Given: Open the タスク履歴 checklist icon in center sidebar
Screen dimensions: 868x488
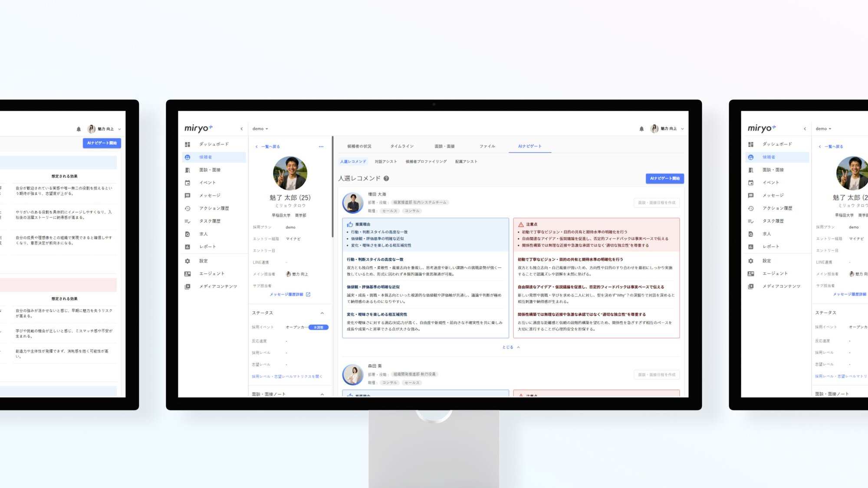Looking at the screenshot, I should [187, 221].
